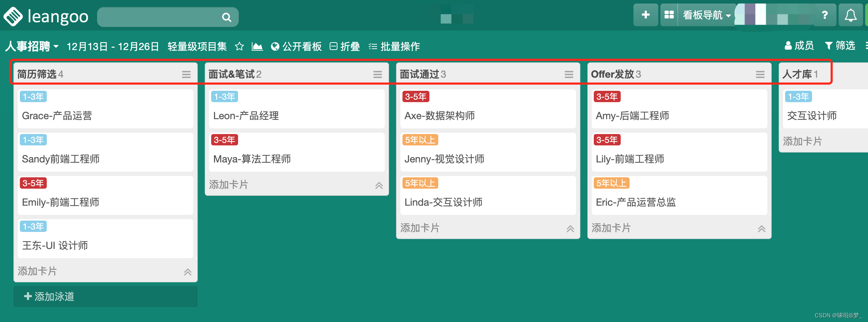The width and height of the screenshot is (868, 322).
Task: Click 添加泳道 to add a swimlane
Action: pos(106,296)
